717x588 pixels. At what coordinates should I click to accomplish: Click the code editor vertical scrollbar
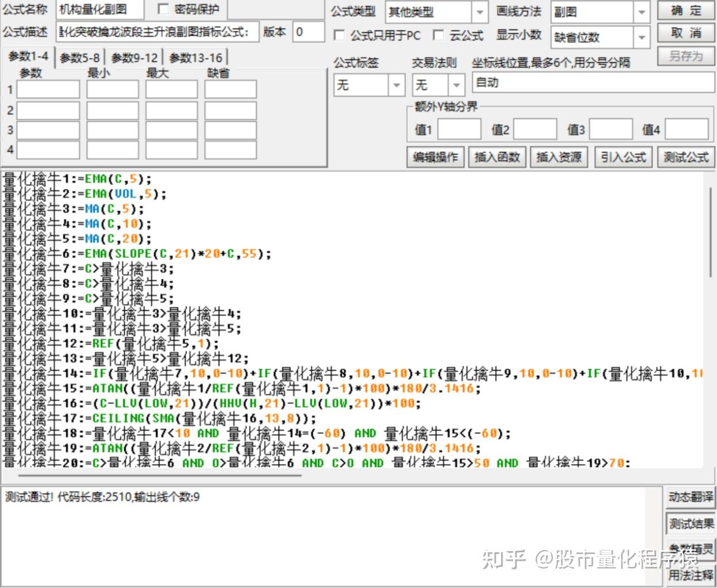coord(711,233)
